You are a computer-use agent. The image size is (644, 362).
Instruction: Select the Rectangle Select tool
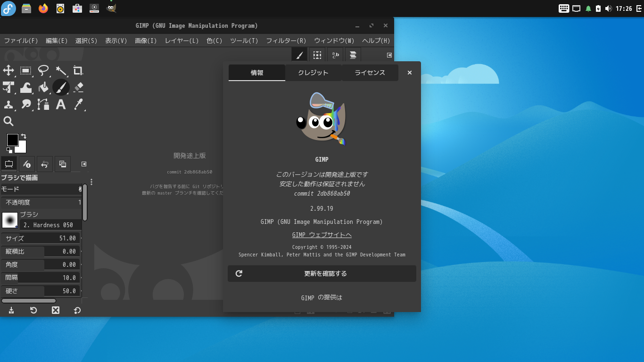(26, 71)
